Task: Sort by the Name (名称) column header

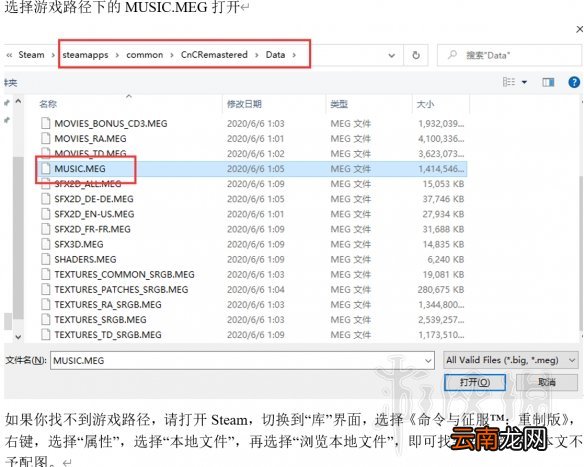Action: (48, 104)
